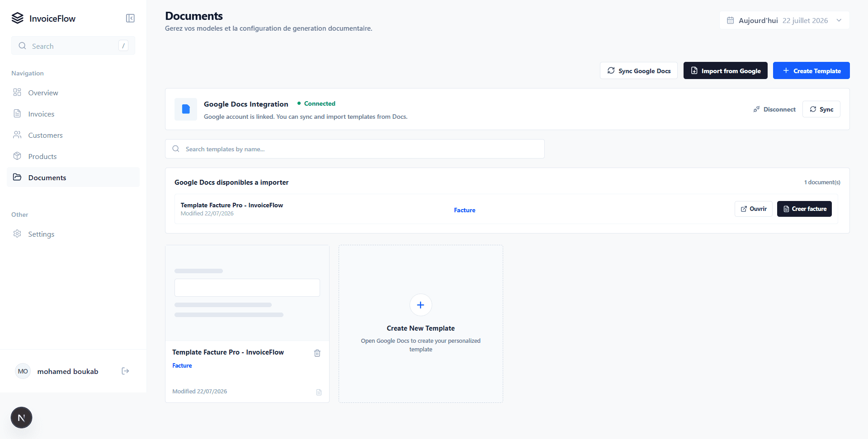Open the Template Facture Pro card preview
Image resolution: width=868 pixels, height=439 pixels.
[x=247, y=293]
